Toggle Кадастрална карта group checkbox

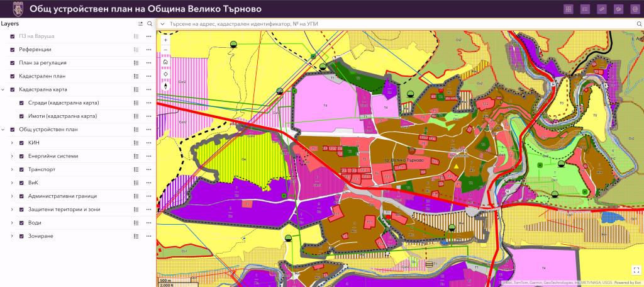(x=13, y=89)
